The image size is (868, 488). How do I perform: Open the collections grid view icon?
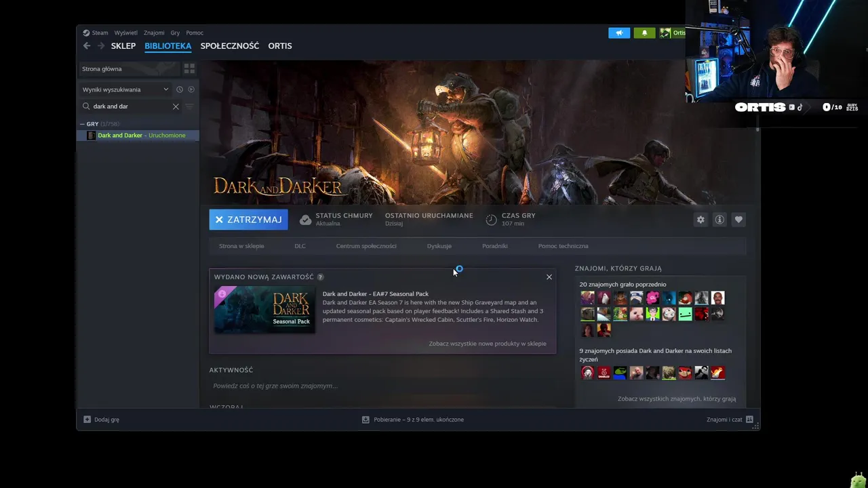pos(189,68)
